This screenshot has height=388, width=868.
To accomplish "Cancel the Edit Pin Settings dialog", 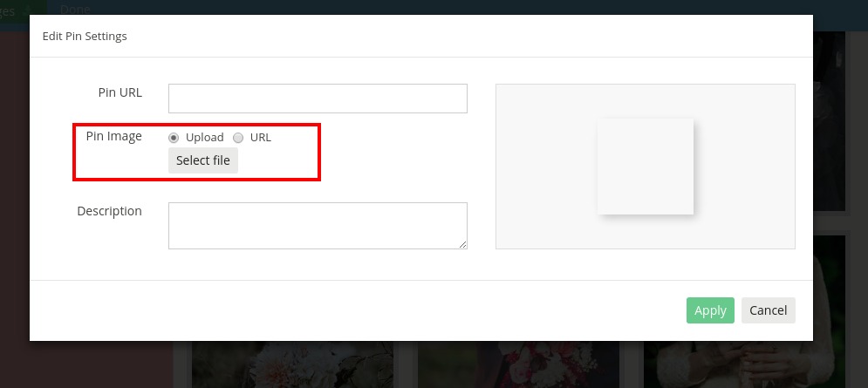I will pos(769,310).
